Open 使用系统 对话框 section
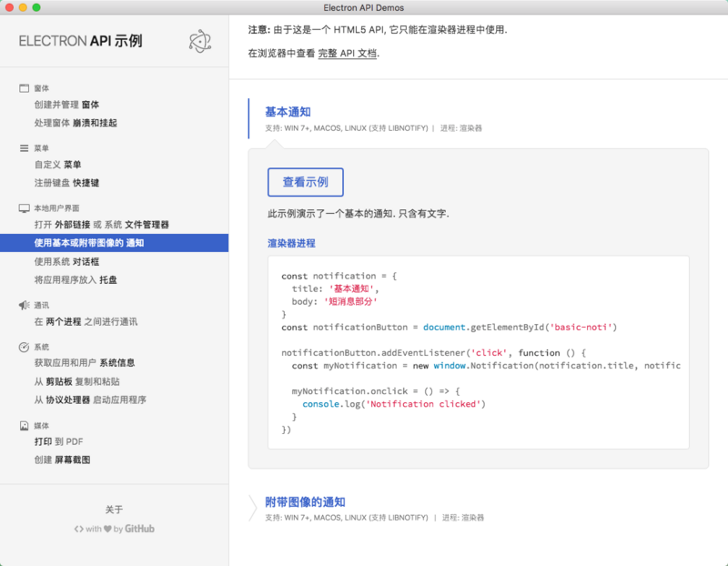Screen dimensions: 728x566 [x=66, y=262]
